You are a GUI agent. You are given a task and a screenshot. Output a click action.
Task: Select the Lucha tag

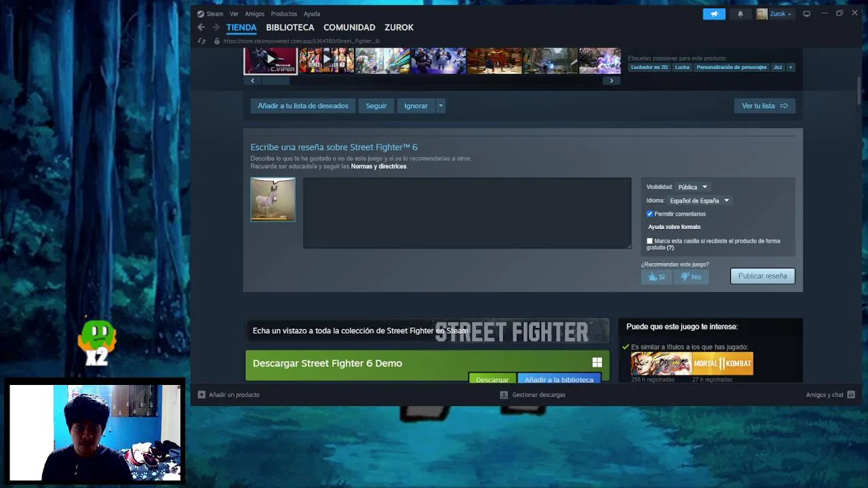(x=682, y=67)
